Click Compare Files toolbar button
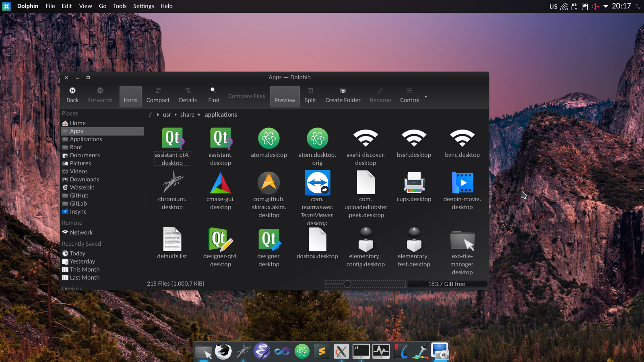The height and width of the screenshot is (362, 644). click(x=247, y=96)
